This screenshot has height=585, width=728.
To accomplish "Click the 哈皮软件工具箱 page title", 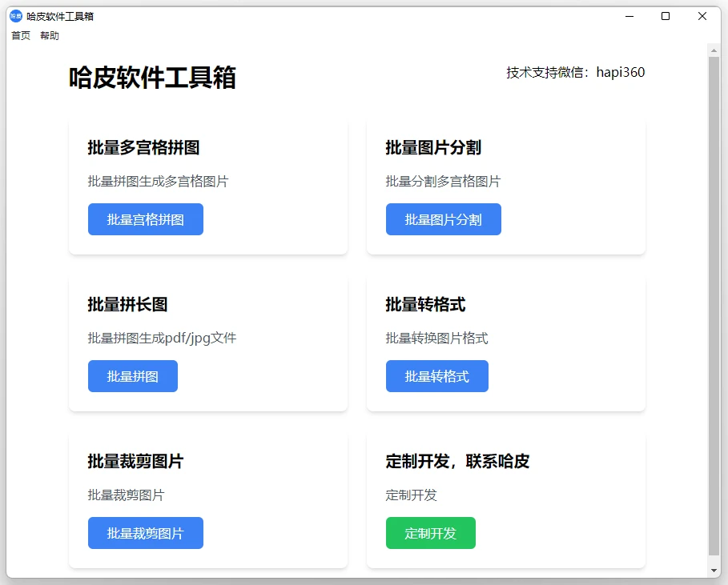I will pos(152,78).
